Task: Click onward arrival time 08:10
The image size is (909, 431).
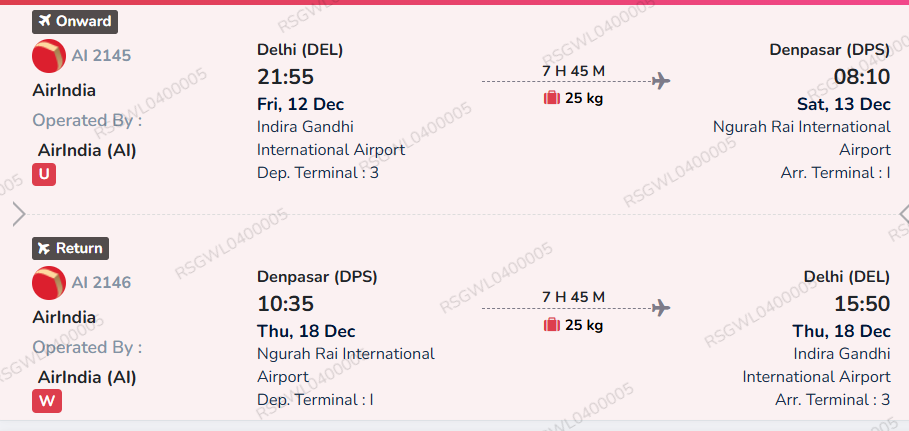Action: (862, 77)
